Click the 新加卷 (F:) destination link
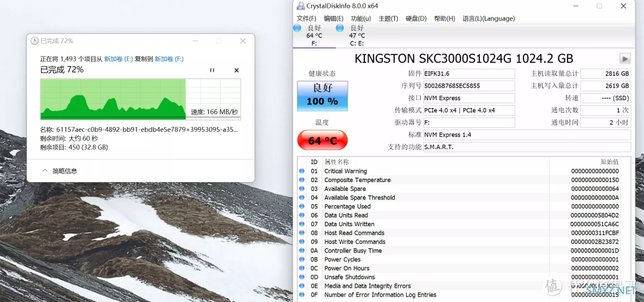 [169, 58]
